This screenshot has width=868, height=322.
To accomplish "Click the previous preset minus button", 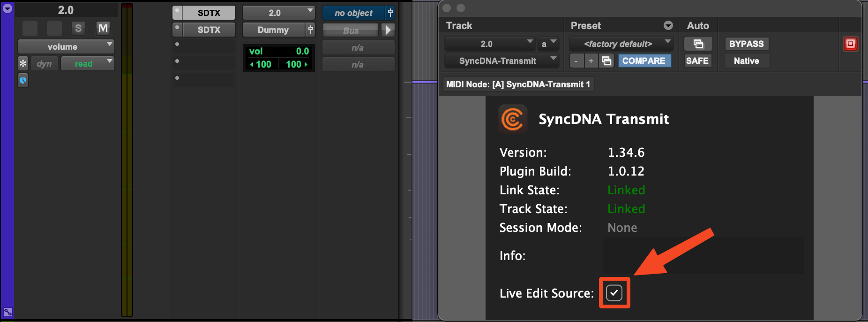I will 576,61.
